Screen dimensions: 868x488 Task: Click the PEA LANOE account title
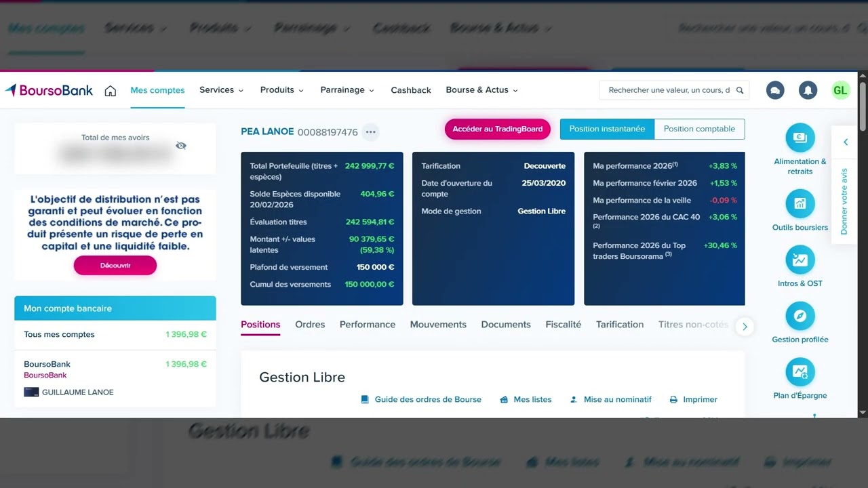(267, 131)
